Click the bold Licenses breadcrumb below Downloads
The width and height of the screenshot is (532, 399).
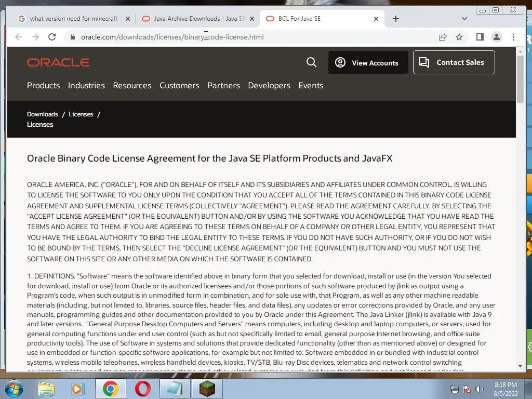point(40,125)
